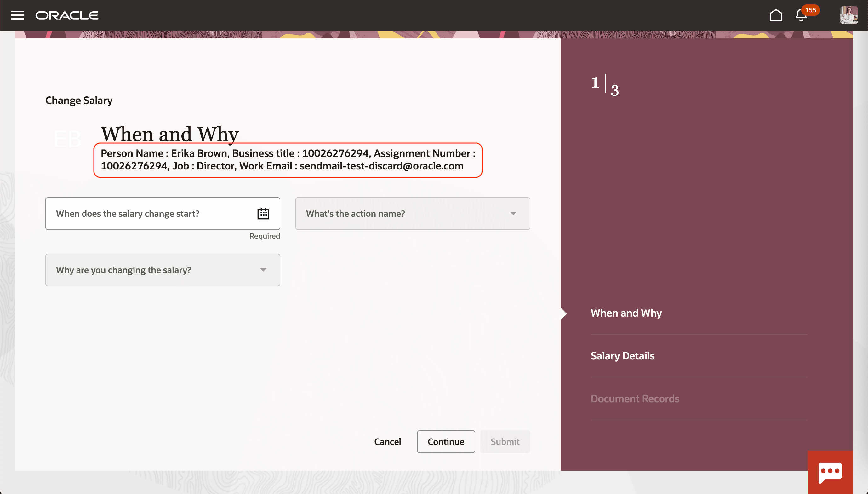Screen dimensions: 868x494
Task: Click the 155 notification count badge
Action: click(x=810, y=10)
